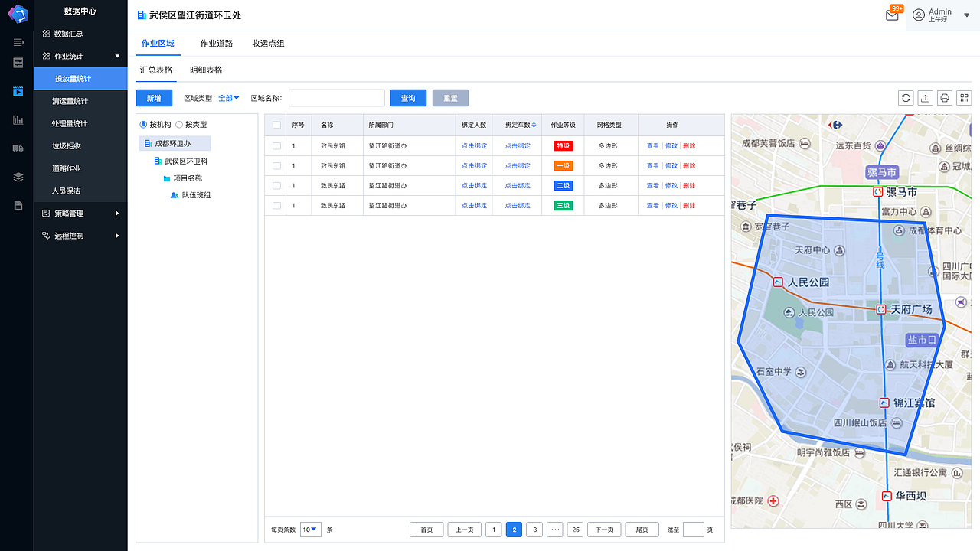The image size is (980, 551).
Task: Select 武侯区环卫科 in the organization tree
Action: pos(181,161)
